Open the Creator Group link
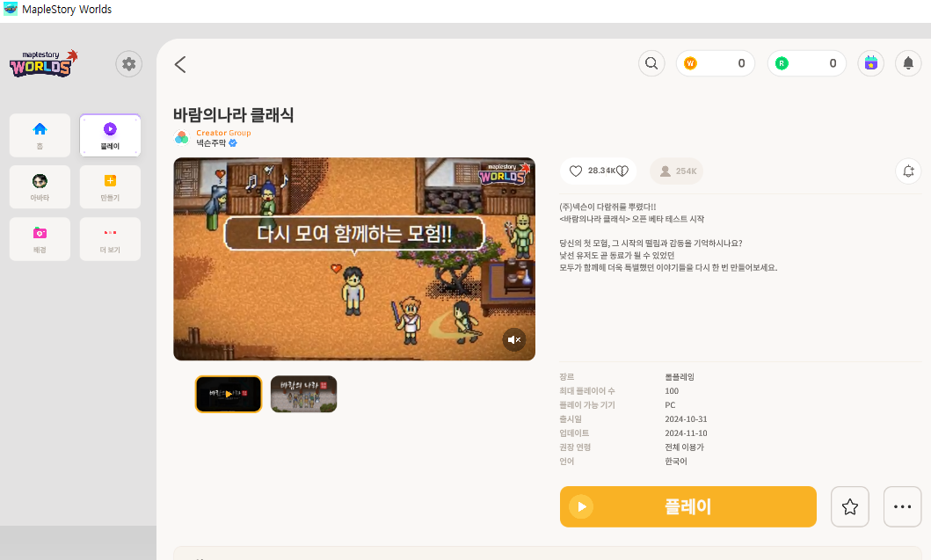 224,133
